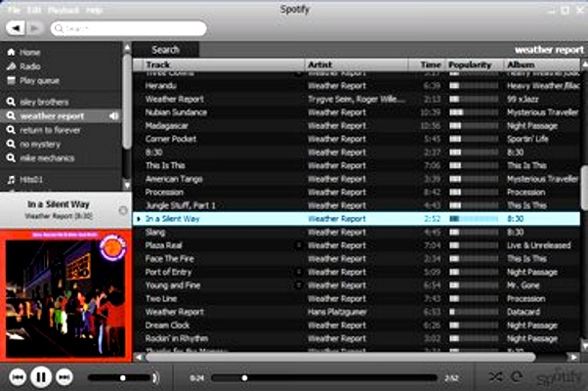
Task: Click the forward navigation arrow
Action: pyautogui.click(x=27, y=28)
